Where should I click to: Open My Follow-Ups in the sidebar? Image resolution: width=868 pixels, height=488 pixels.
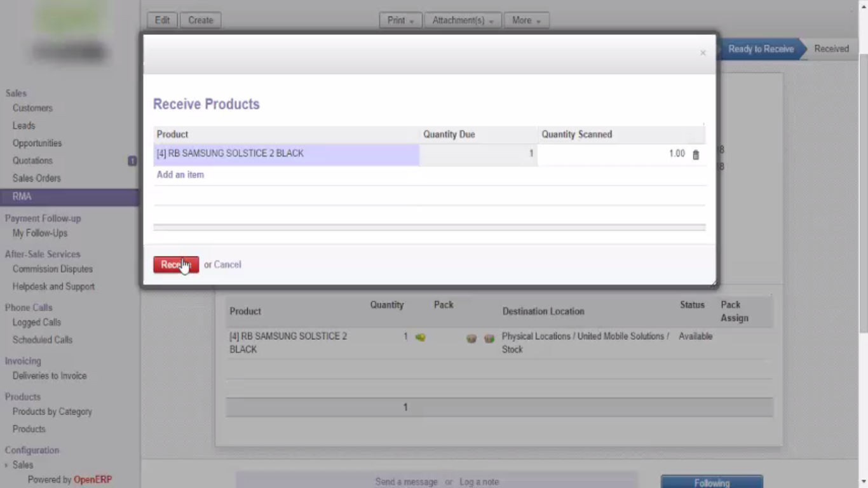click(x=40, y=233)
